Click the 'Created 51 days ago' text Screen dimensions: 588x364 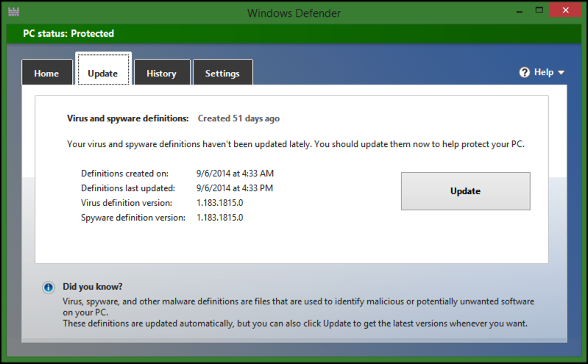click(x=238, y=118)
